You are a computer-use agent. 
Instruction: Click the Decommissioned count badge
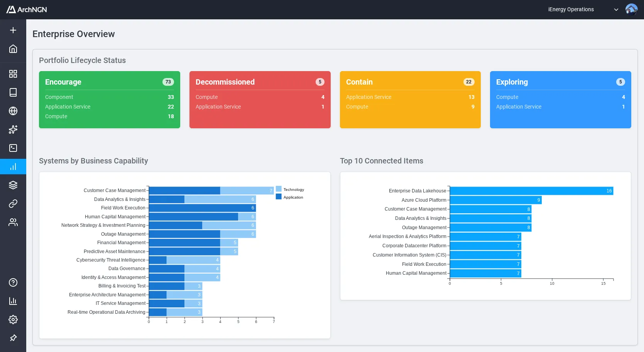319,82
